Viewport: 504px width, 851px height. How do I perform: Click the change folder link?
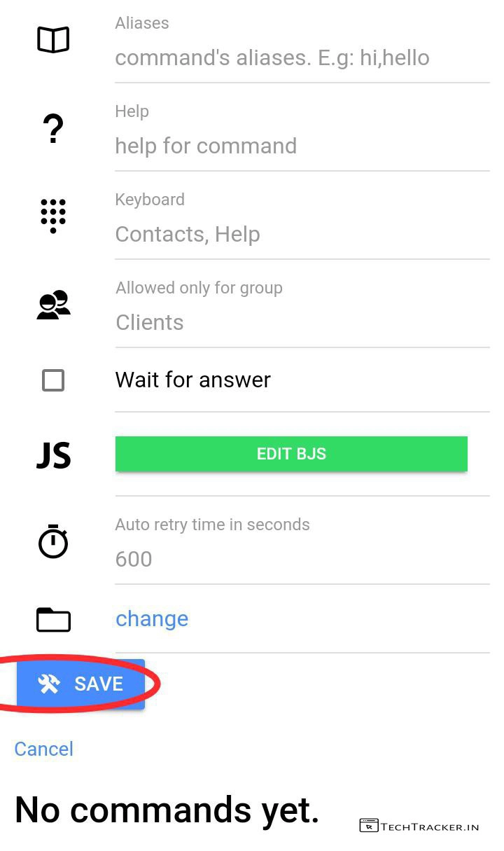click(152, 619)
